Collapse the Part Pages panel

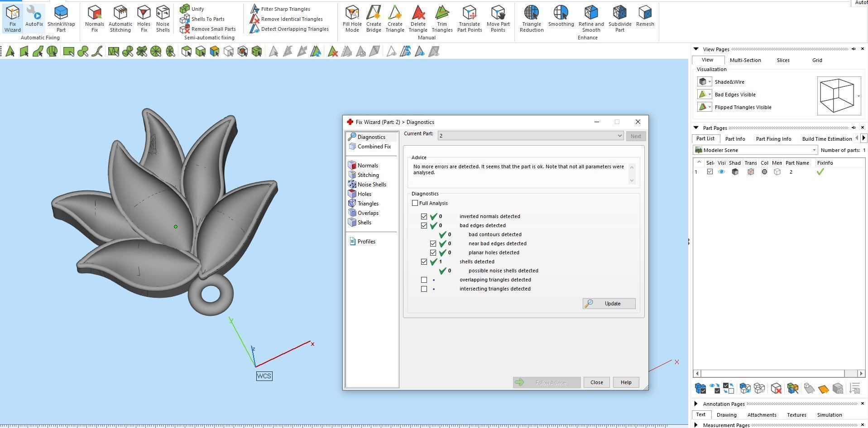pyautogui.click(x=696, y=128)
